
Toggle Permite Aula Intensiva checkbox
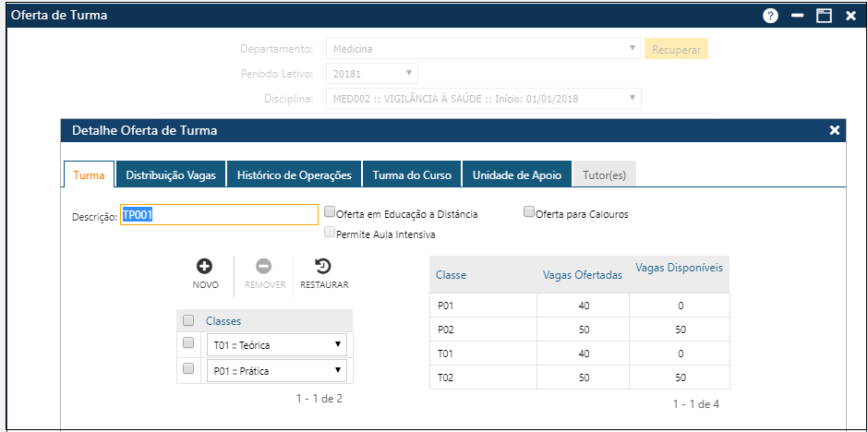(330, 233)
